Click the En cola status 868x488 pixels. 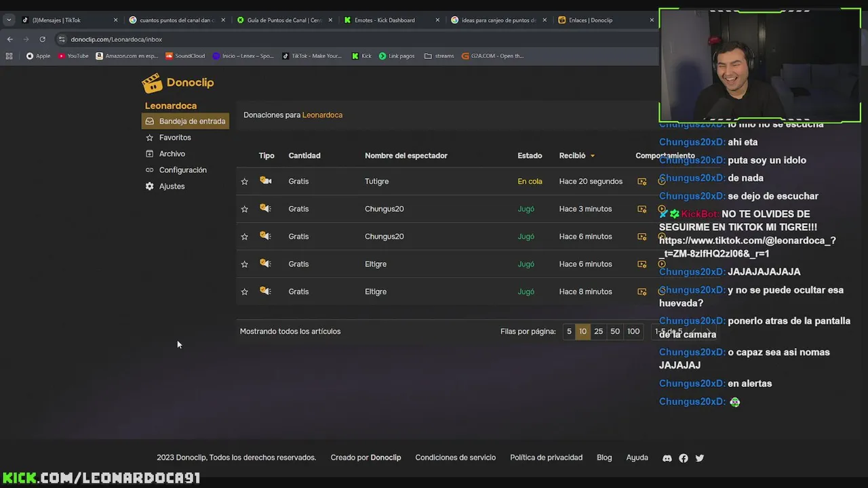[x=530, y=182]
